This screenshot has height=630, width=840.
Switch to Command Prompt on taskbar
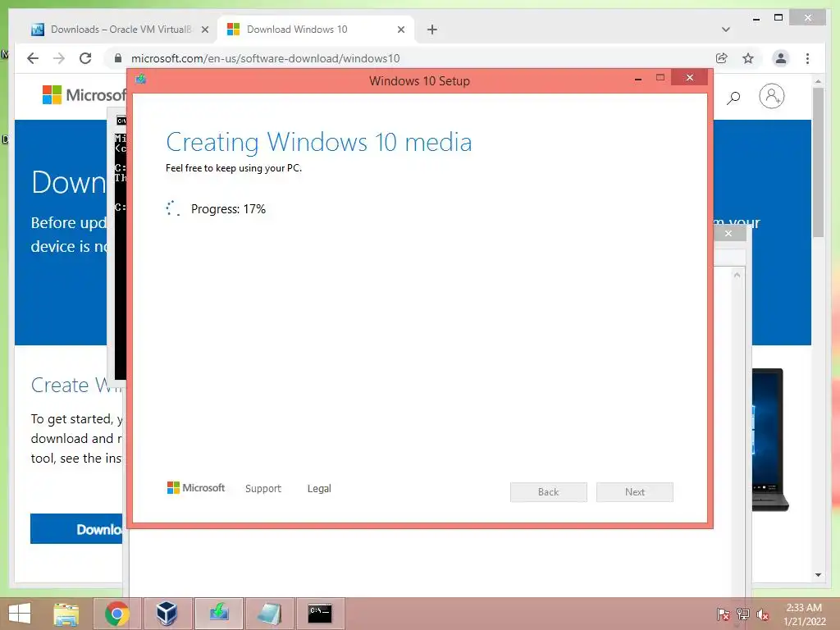tap(320, 614)
